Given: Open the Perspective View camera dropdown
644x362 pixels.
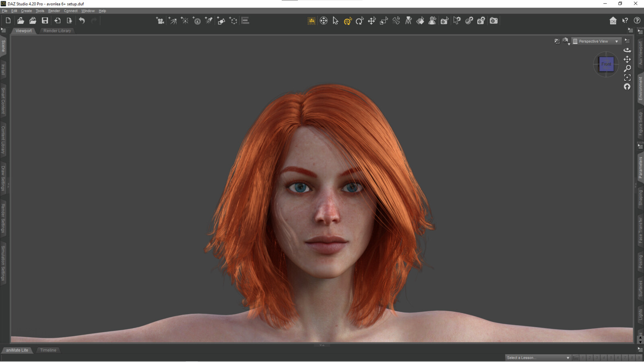Looking at the screenshot, I should coord(597,41).
